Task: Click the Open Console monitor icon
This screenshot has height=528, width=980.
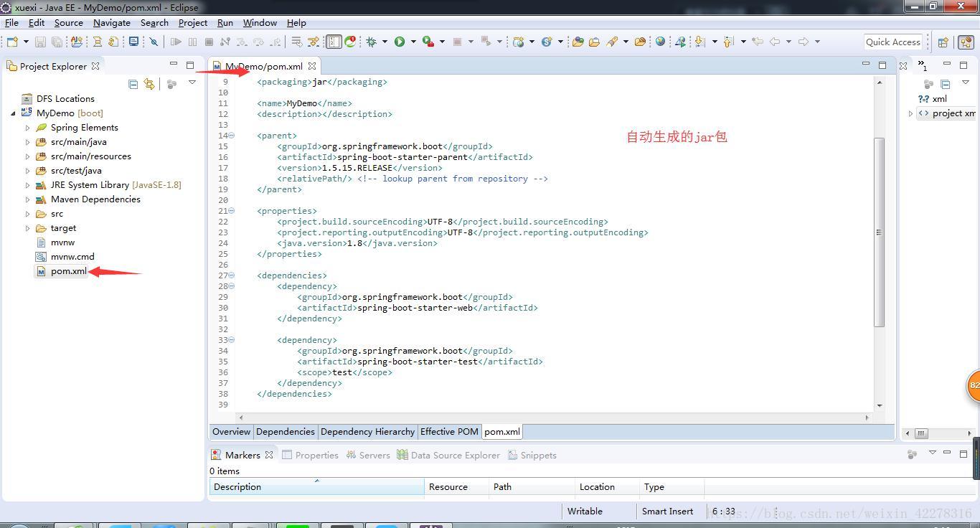Action: 133,42
